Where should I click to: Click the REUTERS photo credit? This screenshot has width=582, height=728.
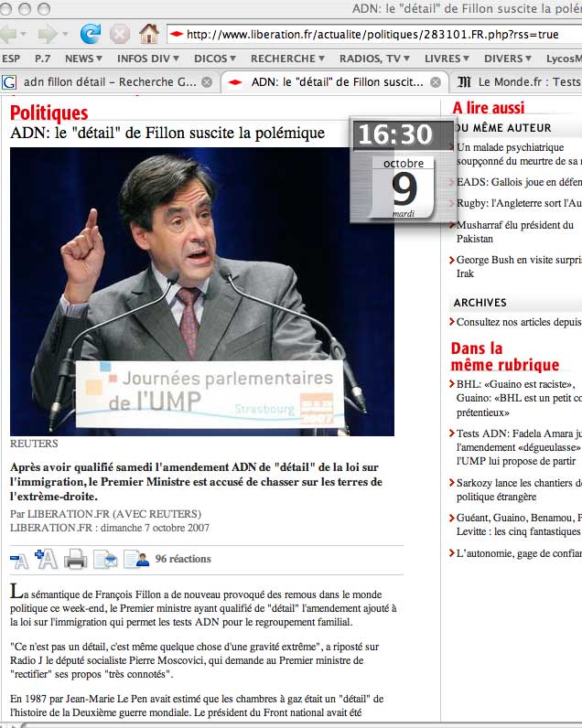34,444
